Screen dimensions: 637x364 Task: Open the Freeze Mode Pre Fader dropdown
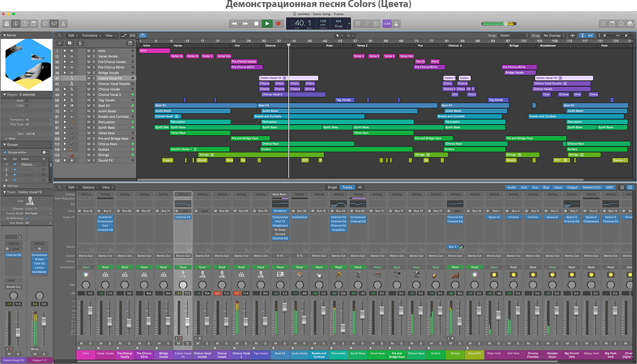[x=39, y=214]
